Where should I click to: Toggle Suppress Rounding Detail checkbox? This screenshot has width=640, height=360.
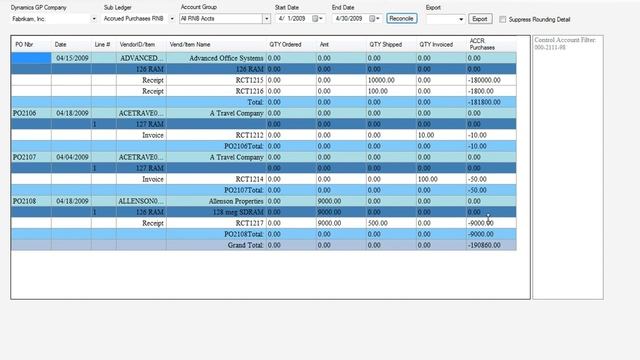point(503,19)
